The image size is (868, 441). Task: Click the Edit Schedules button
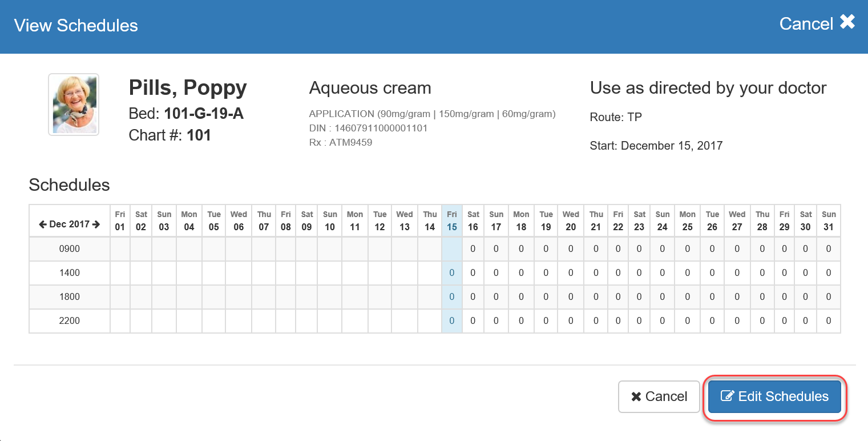(774, 396)
